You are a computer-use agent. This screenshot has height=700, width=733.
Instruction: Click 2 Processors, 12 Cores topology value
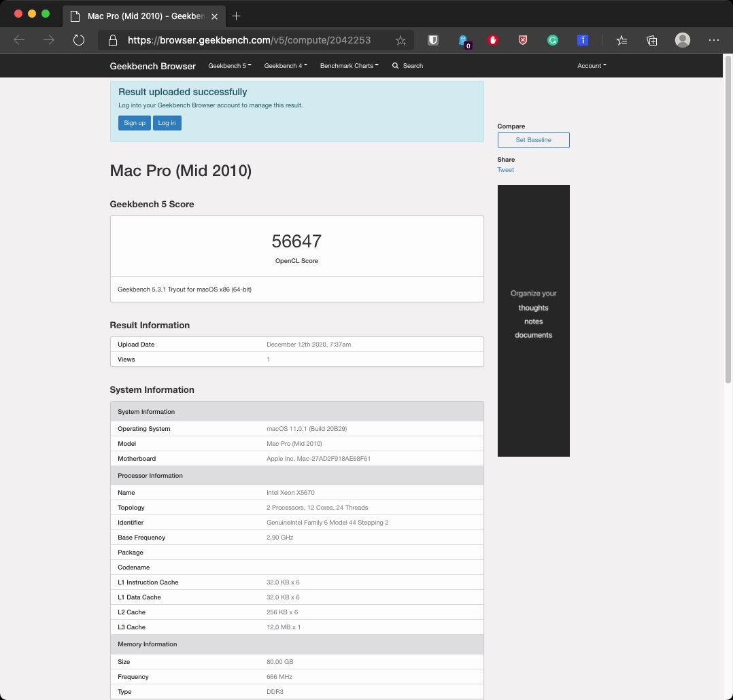coord(317,508)
